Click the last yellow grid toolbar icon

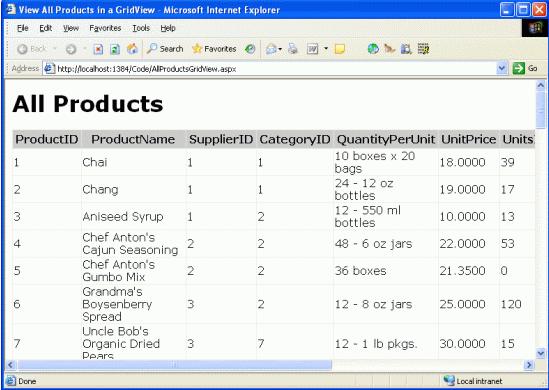point(423,49)
